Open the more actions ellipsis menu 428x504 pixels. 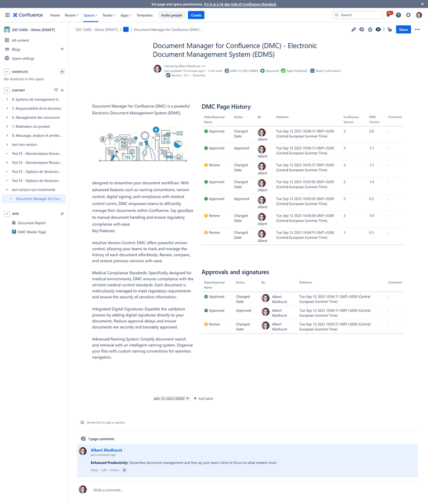click(x=417, y=30)
